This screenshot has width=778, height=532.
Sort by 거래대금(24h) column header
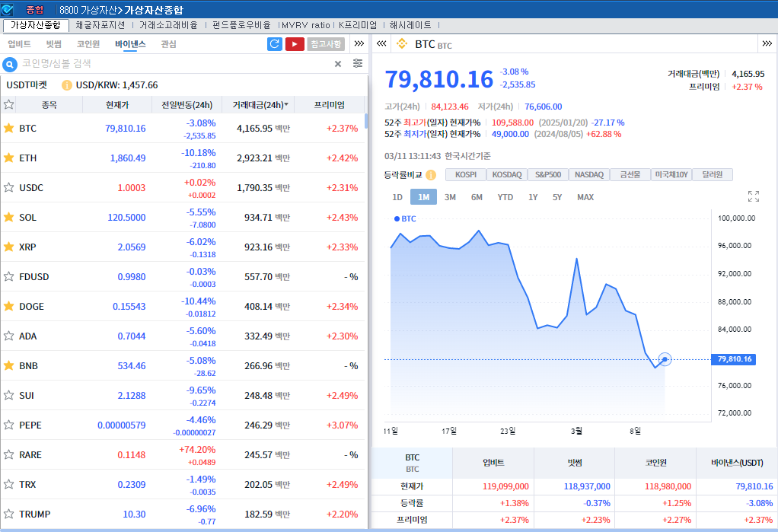coord(259,105)
